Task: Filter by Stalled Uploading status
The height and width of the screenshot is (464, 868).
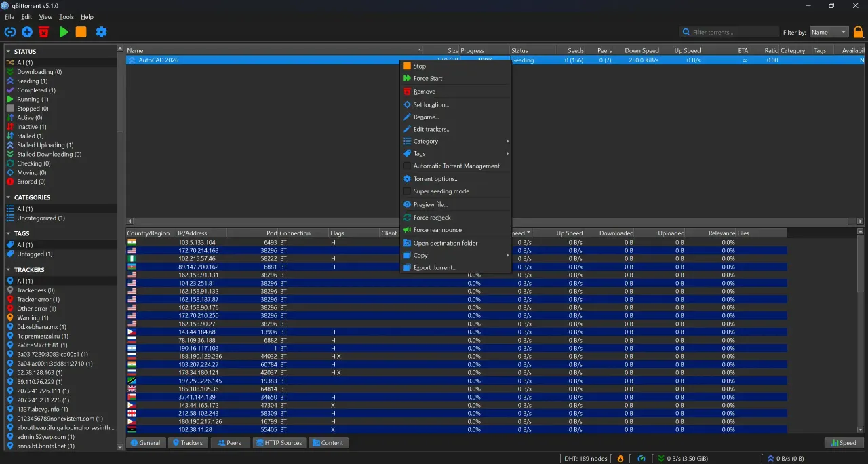Action: pos(45,145)
